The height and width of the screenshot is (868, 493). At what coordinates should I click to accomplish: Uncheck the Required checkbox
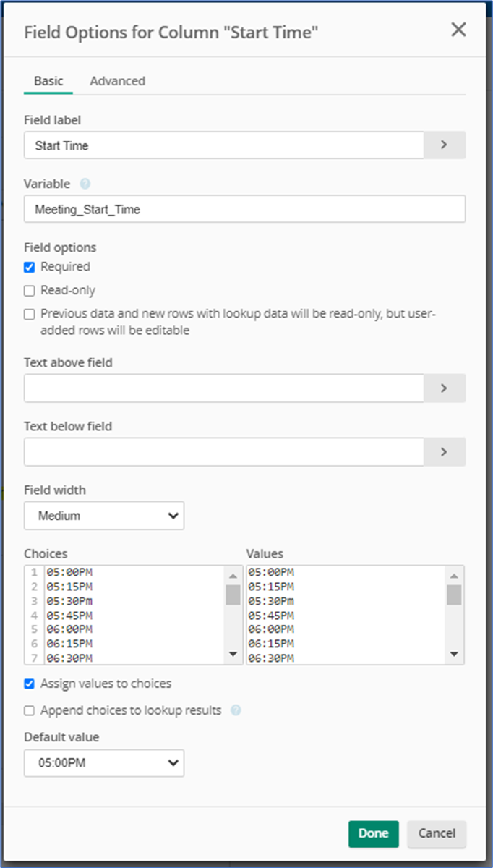(x=30, y=267)
